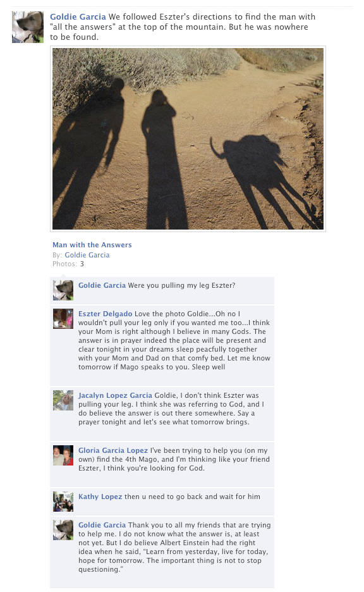Open Goldie Garcia's post avatar photo
Image resolution: width=364 pixels, height=592 pixels.
28,27
